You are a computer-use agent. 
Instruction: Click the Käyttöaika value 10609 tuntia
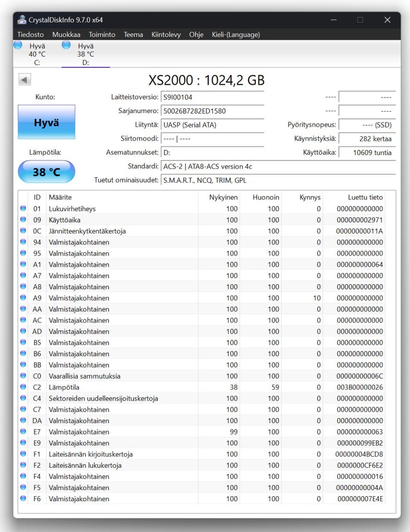pyautogui.click(x=367, y=152)
